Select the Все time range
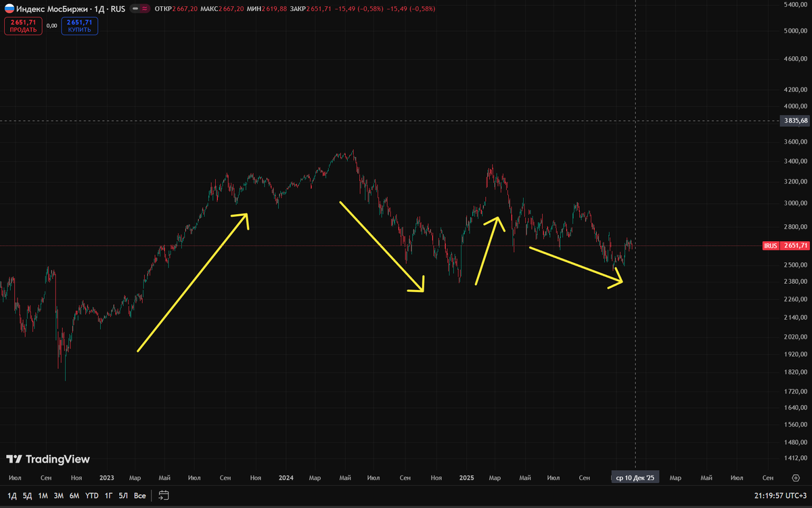The width and height of the screenshot is (812, 508). click(140, 496)
